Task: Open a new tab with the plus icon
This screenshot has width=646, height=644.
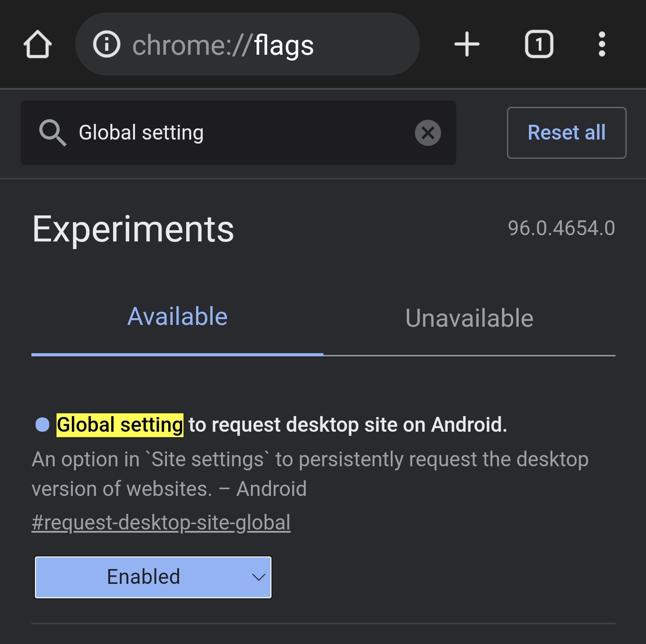Action: click(x=467, y=44)
